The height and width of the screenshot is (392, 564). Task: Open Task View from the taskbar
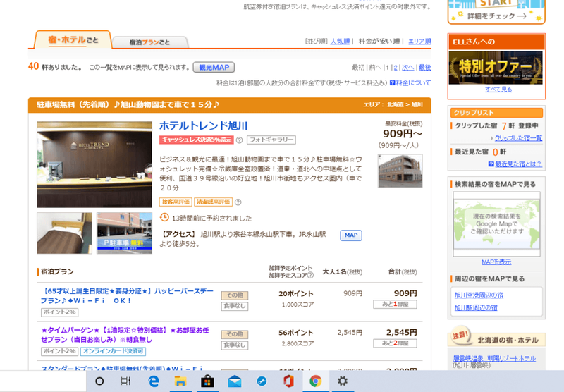125,381
